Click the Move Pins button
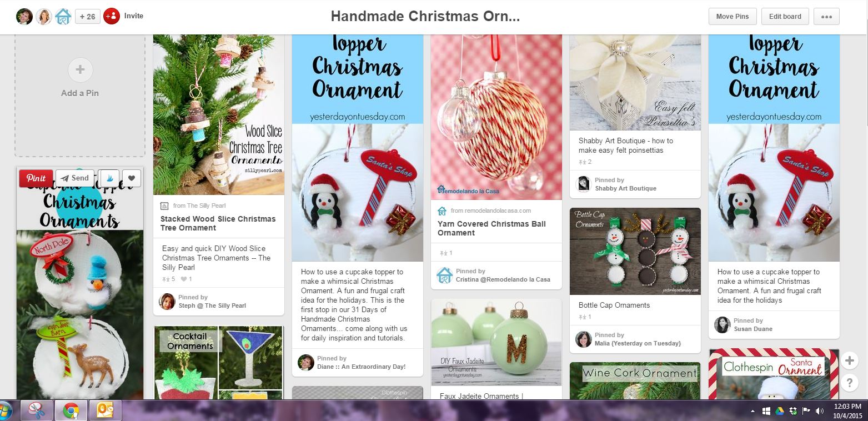 (732, 16)
